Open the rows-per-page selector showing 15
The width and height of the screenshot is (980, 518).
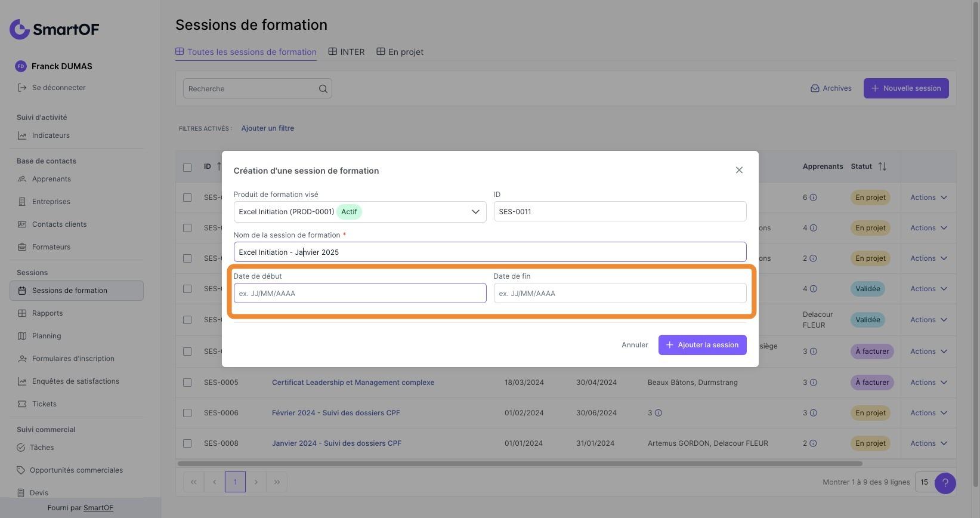925,482
